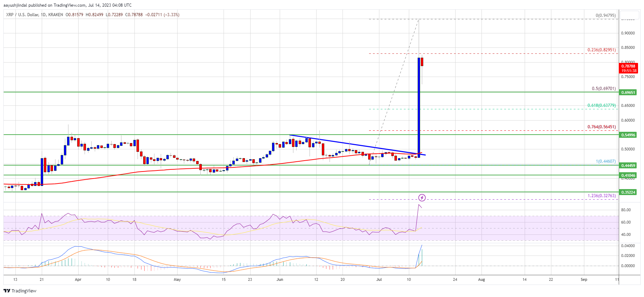This screenshot has width=644, height=297.
Task: Select the 0.618(0.63779) Fibonacci level label
Action: tap(601, 105)
